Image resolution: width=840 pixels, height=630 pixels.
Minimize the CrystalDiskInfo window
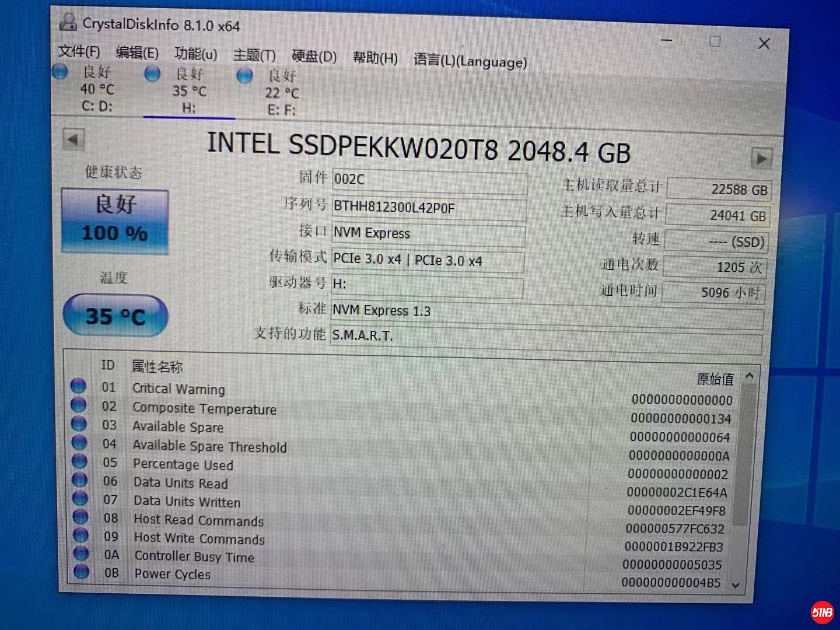(667, 40)
